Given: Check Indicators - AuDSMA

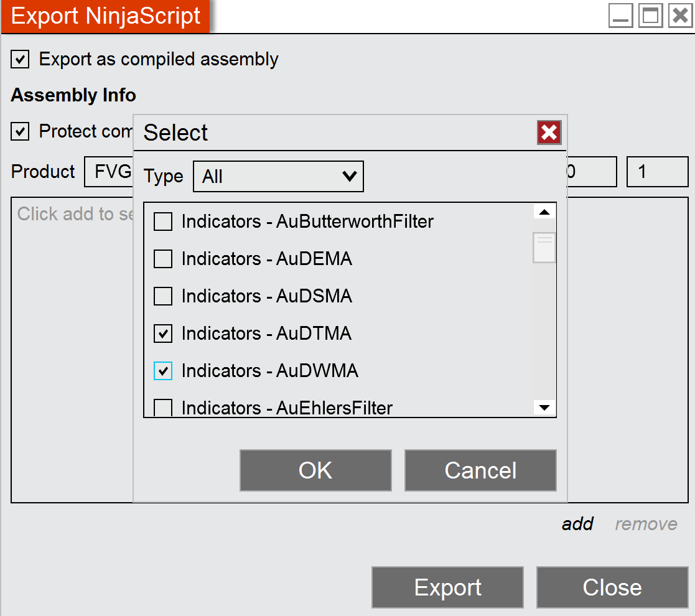Looking at the screenshot, I should coord(162,296).
